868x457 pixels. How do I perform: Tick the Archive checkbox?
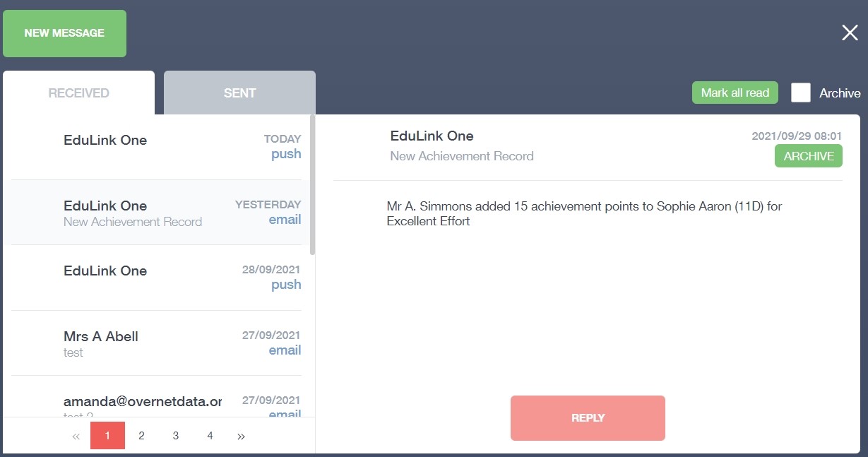(x=801, y=93)
